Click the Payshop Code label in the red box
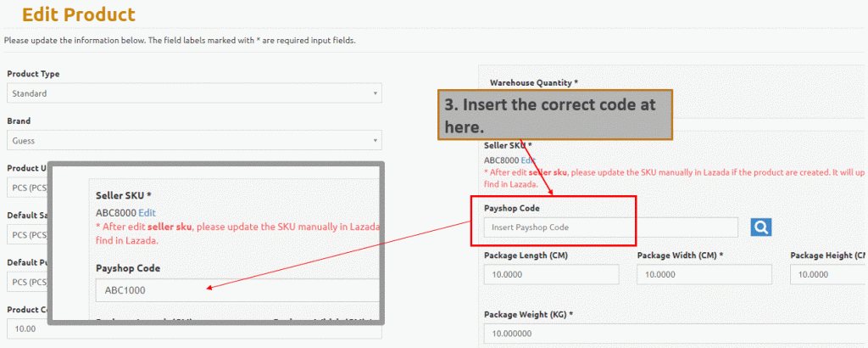Viewport: 868px width, 348px height. (511, 208)
